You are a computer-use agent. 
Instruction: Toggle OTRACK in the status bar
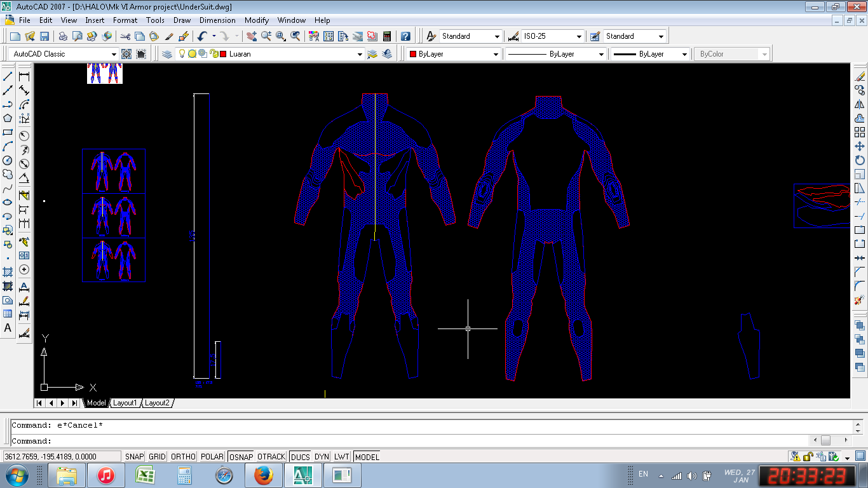[271, 457]
